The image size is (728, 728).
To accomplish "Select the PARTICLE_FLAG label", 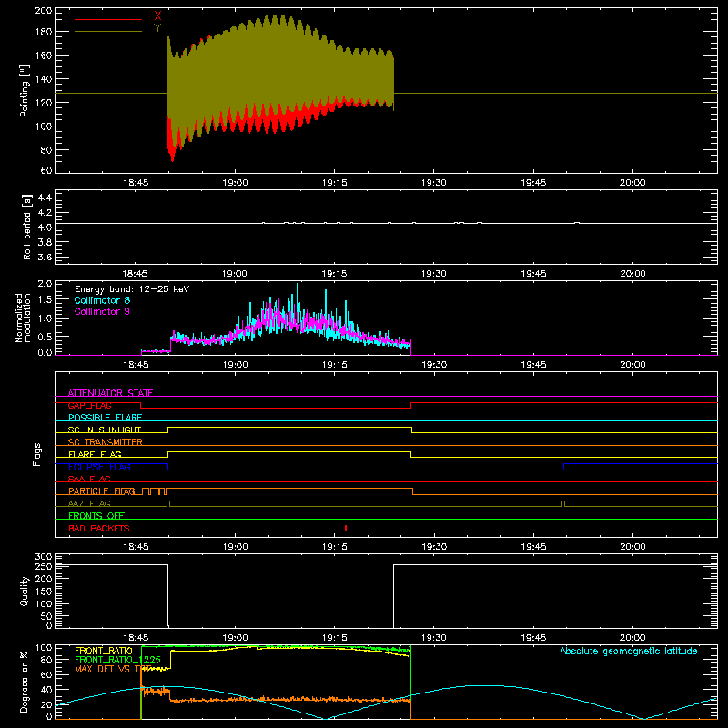I will [x=102, y=490].
